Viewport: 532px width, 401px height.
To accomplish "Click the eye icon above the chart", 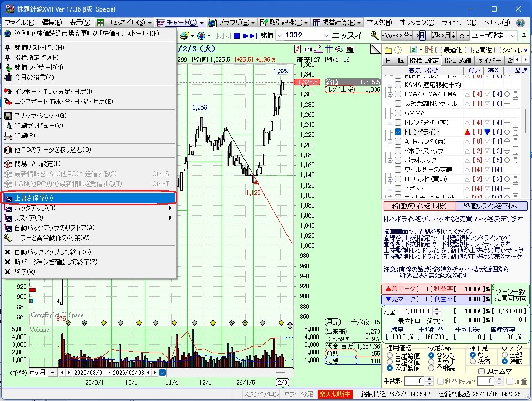I will click(x=339, y=49).
